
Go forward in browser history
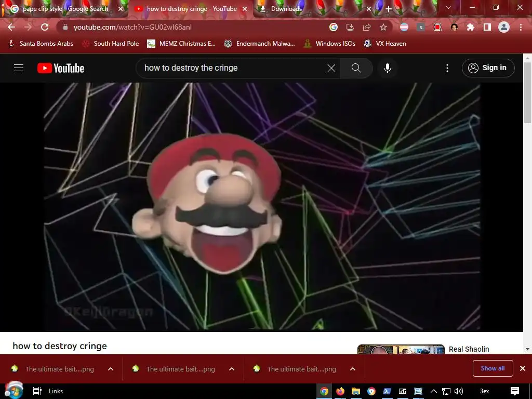coord(28,27)
